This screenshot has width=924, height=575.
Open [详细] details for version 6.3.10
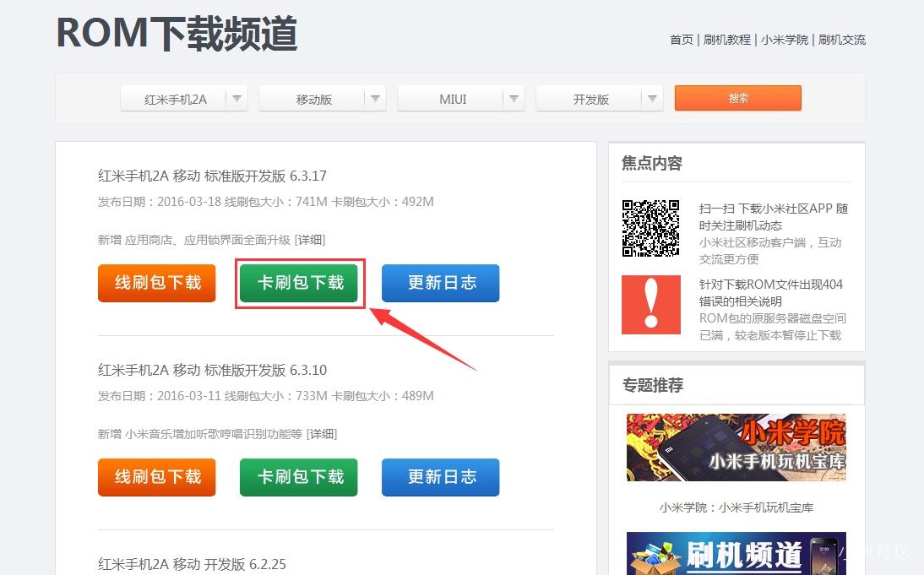[x=324, y=433]
